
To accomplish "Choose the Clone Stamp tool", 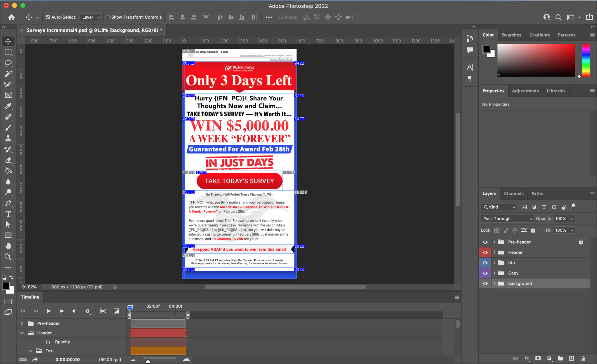I will point(8,138).
